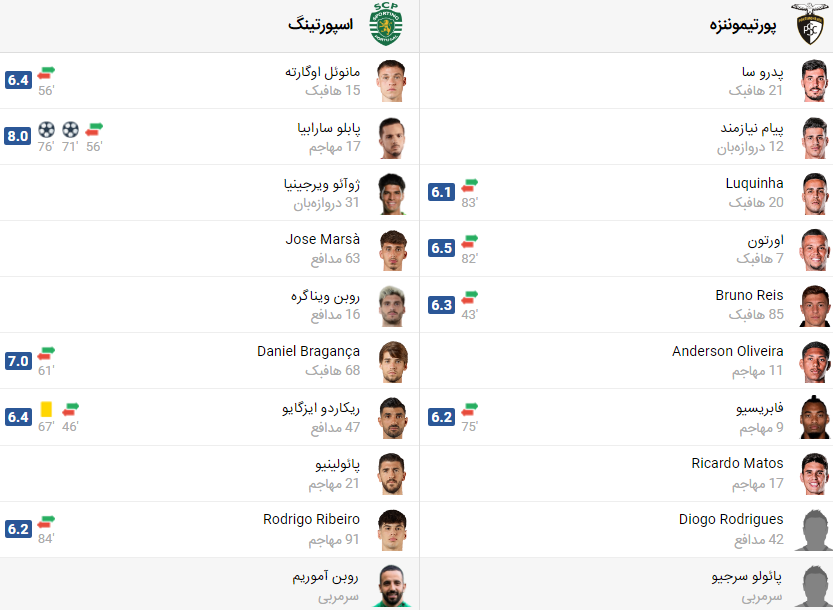Viewport: 833px width, 610px height.
Task: Click Daniel Bragança's substitution arrows icon
Action: [x=46, y=353]
